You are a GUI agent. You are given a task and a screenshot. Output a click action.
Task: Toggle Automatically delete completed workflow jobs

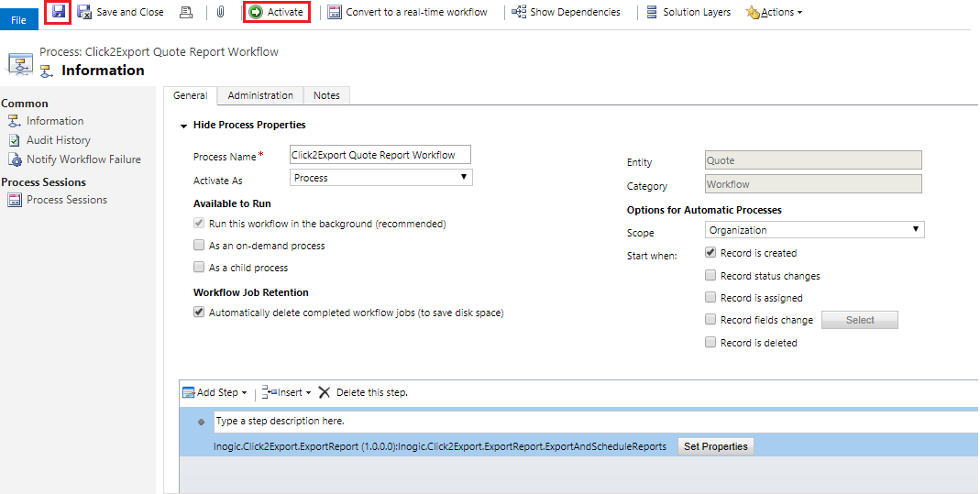199,313
